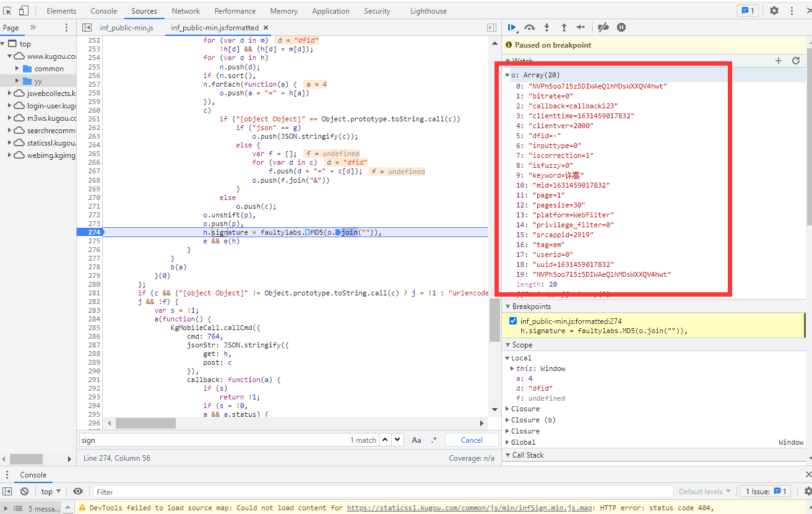Select the inf_public-min.js file tab

coord(126,28)
